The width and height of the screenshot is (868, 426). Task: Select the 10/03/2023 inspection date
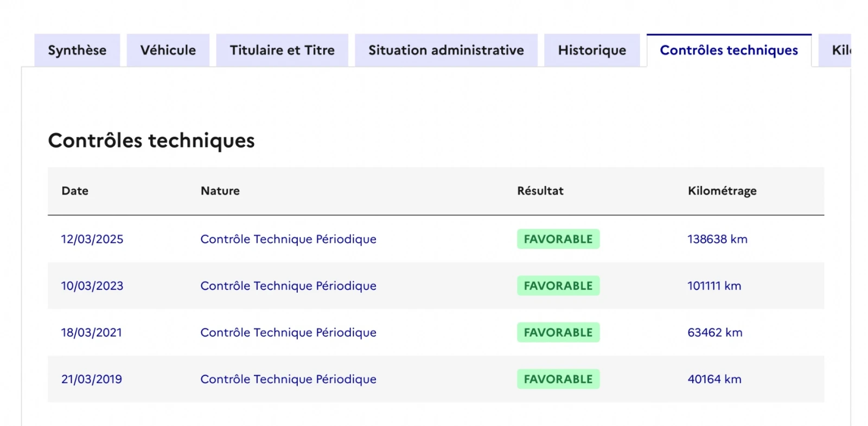pyautogui.click(x=92, y=286)
